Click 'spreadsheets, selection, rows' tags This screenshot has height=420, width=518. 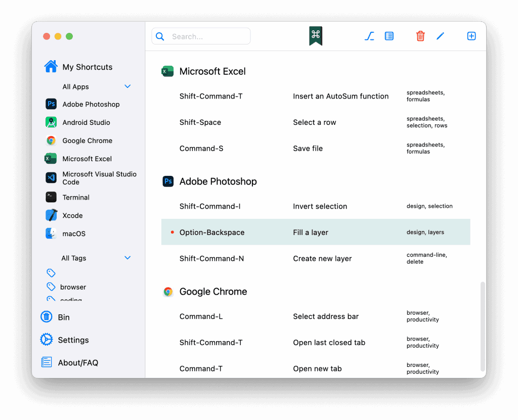[427, 122]
